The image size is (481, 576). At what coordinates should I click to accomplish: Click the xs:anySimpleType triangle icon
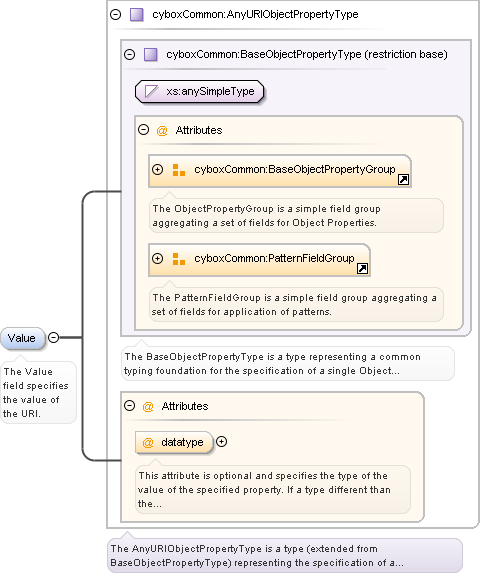click(x=151, y=91)
